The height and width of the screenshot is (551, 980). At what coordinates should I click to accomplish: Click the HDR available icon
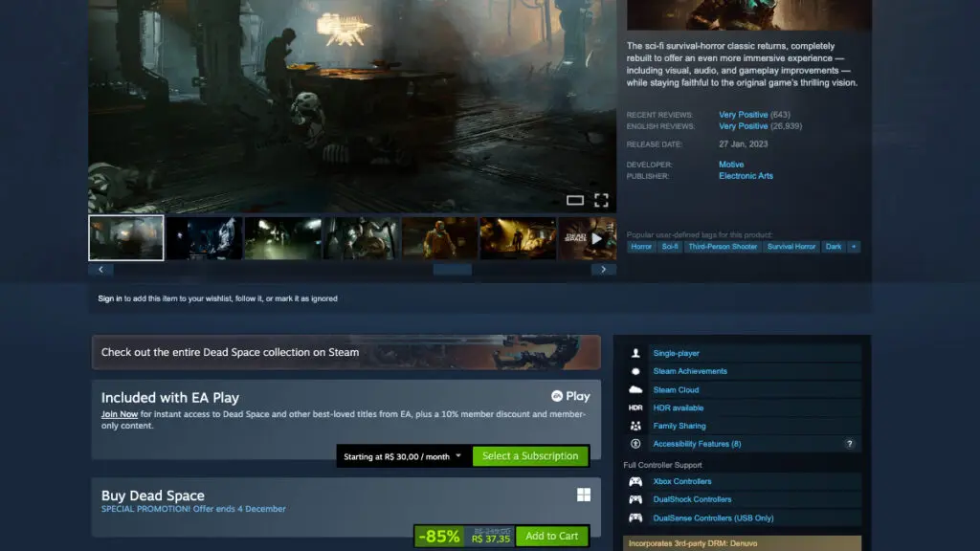click(634, 408)
